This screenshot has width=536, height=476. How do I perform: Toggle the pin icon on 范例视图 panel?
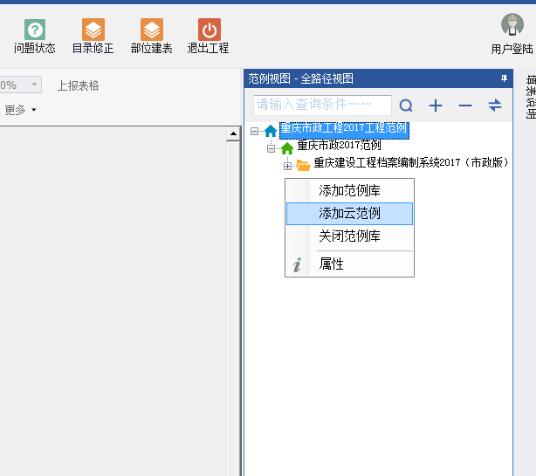pyautogui.click(x=504, y=78)
